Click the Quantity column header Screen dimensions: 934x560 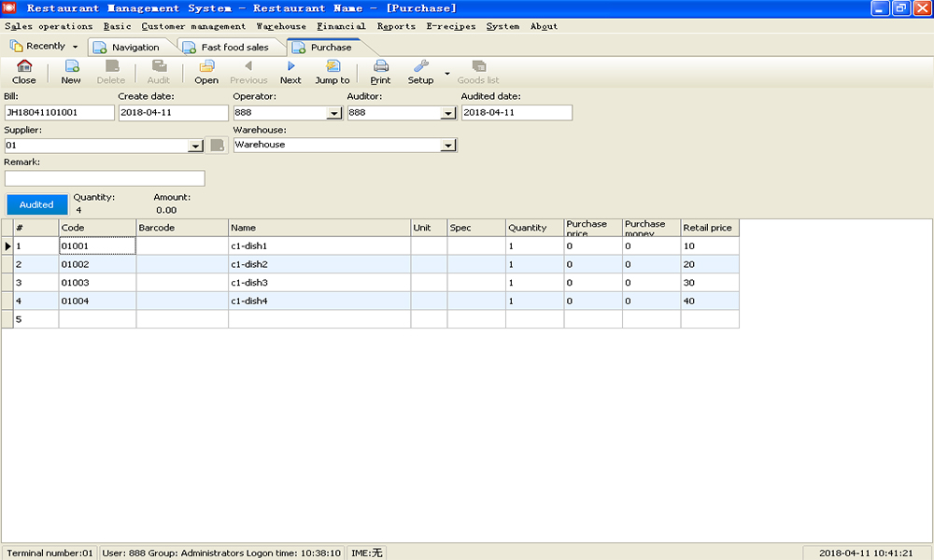pyautogui.click(x=535, y=228)
